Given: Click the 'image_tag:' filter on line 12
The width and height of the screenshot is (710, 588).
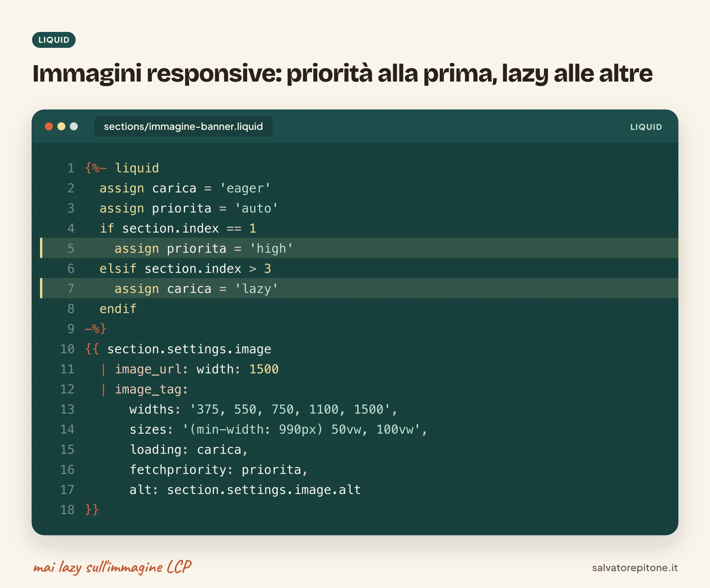Looking at the screenshot, I should [151, 389].
